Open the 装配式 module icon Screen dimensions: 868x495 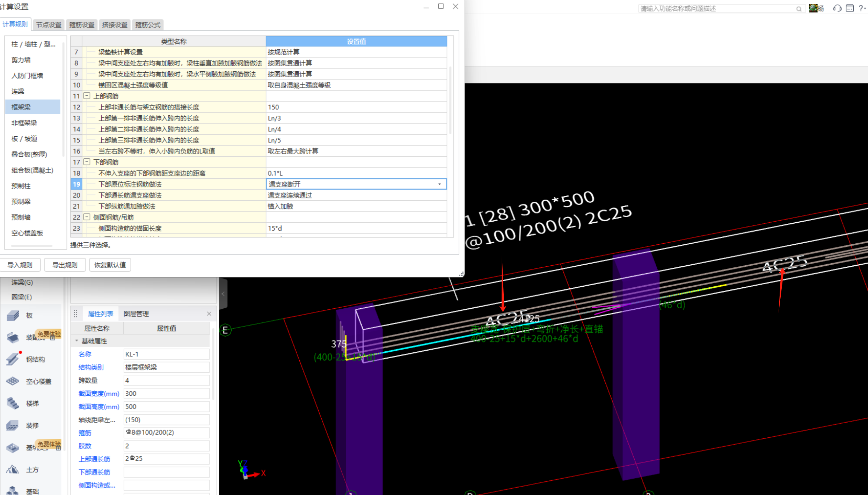[x=13, y=337]
